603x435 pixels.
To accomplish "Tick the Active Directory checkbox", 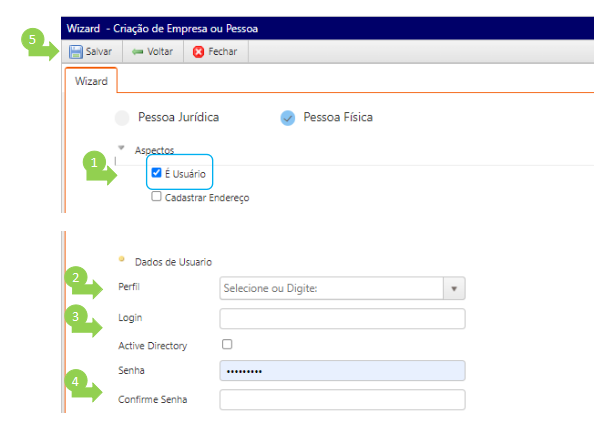I will (227, 344).
